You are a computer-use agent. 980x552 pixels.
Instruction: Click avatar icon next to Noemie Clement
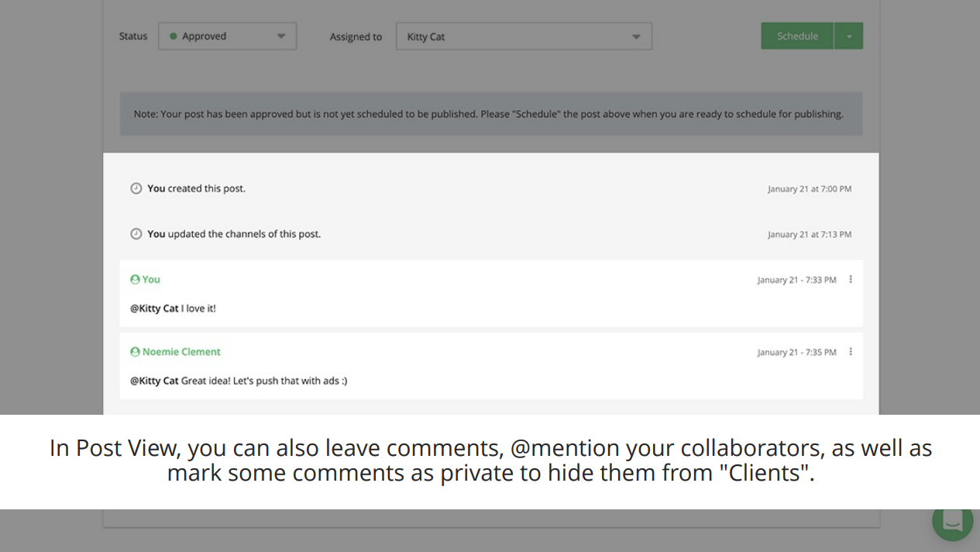pyautogui.click(x=135, y=352)
